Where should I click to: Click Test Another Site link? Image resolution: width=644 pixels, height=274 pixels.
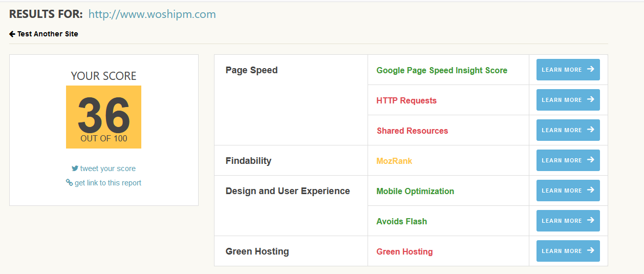(48, 34)
